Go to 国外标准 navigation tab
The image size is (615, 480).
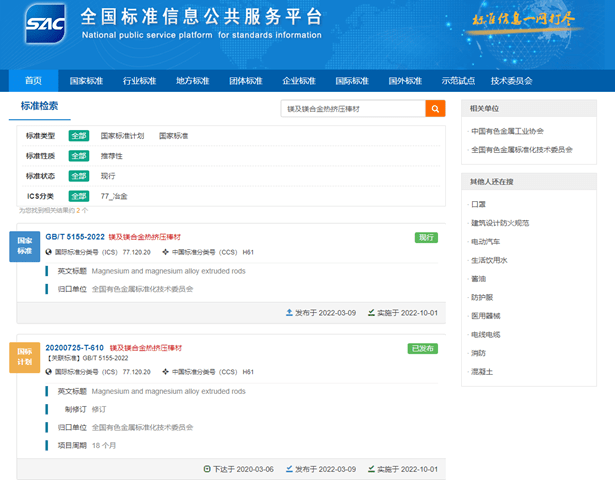point(405,81)
